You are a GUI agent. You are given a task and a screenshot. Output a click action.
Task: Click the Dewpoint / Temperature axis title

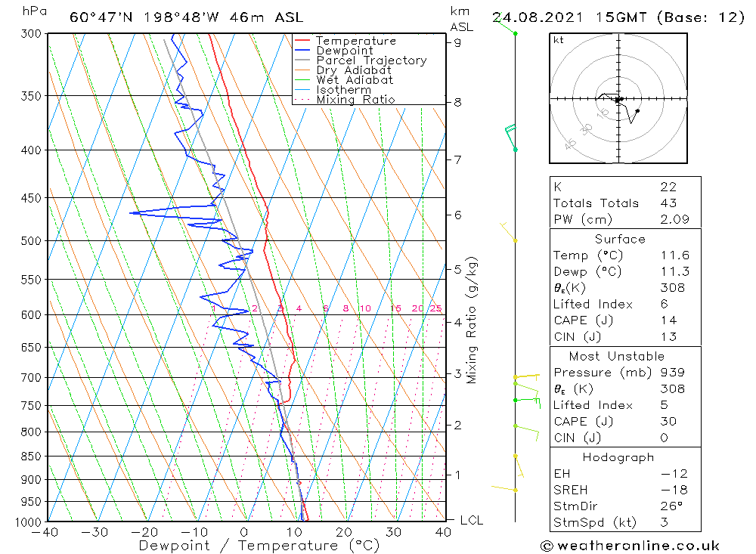(x=259, y=546)
